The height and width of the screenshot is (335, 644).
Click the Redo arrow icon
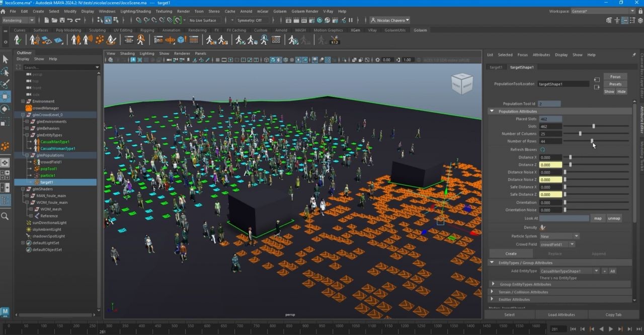pos(77,20)
